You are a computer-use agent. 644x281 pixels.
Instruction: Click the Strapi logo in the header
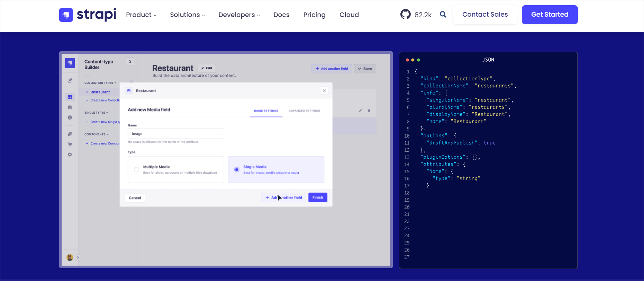[88, 15]
